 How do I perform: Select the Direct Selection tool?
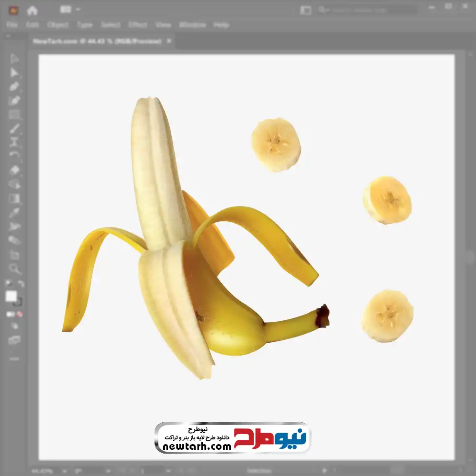(x=14, y=73)
